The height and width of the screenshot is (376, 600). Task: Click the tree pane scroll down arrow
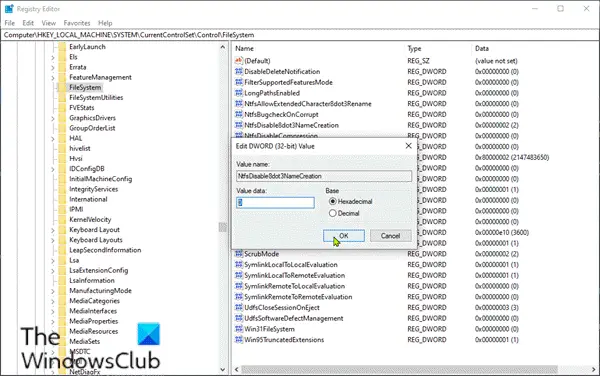pos(223,369)
